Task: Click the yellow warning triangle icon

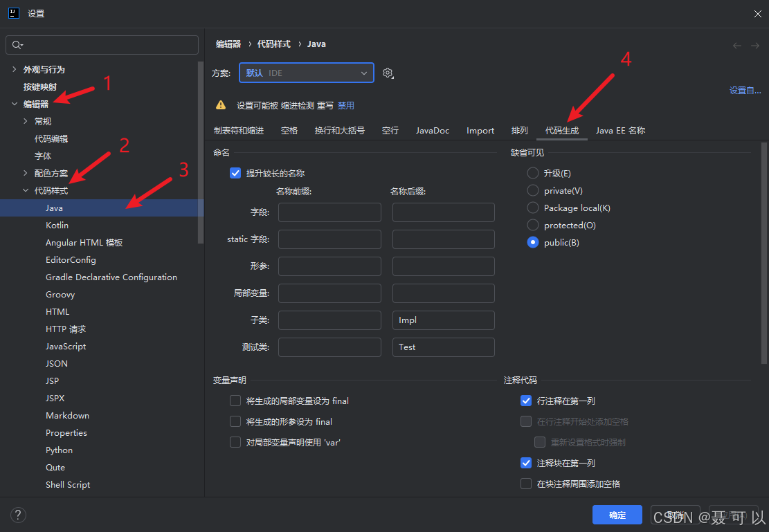Action: tap(221, 105)
